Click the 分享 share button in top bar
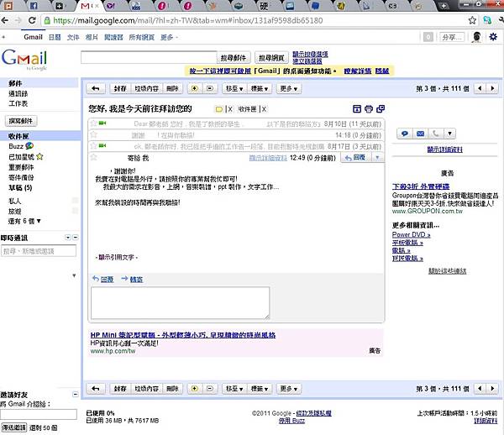The height and width of the screenshot is (435, 504). (x=452, y=37)
